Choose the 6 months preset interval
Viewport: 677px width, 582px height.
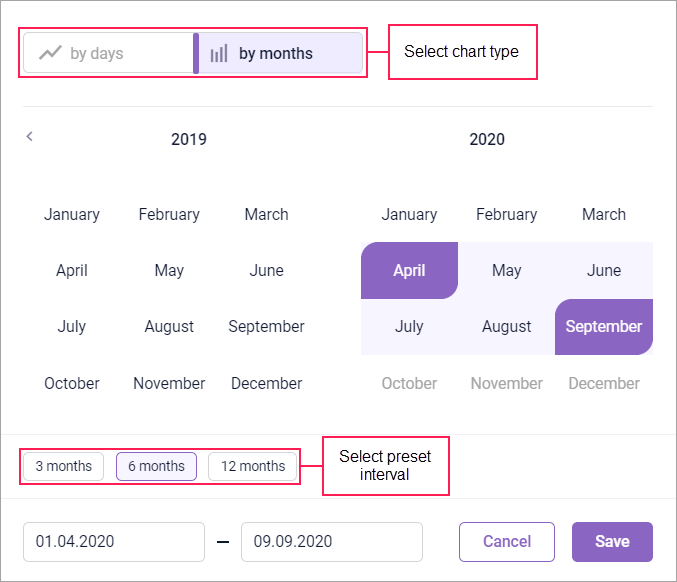(x=156, y=466)
